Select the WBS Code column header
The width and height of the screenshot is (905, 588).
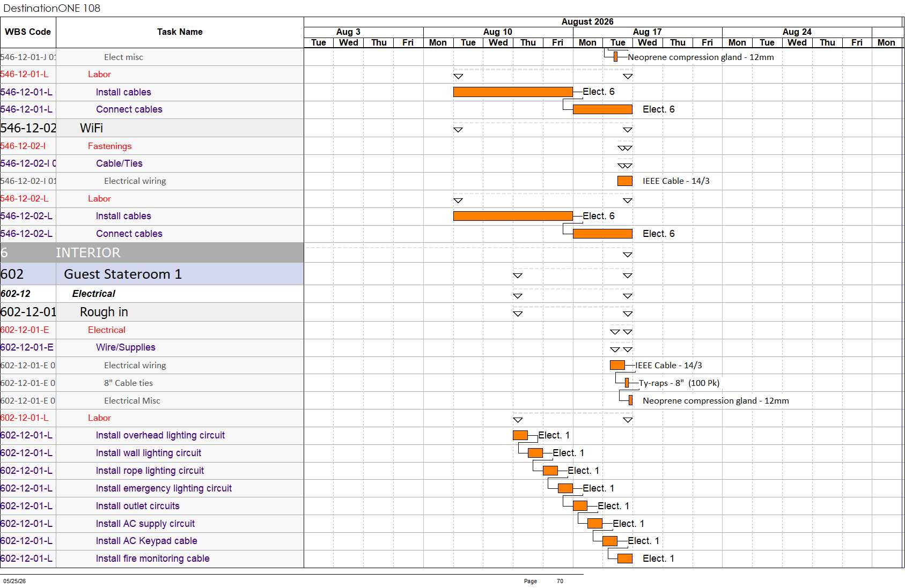(28, 32)
